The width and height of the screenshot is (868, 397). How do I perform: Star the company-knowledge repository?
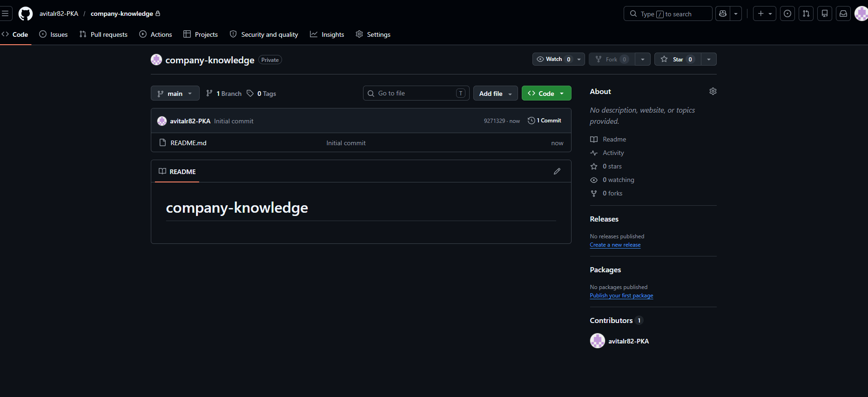[x=678, y=59]
